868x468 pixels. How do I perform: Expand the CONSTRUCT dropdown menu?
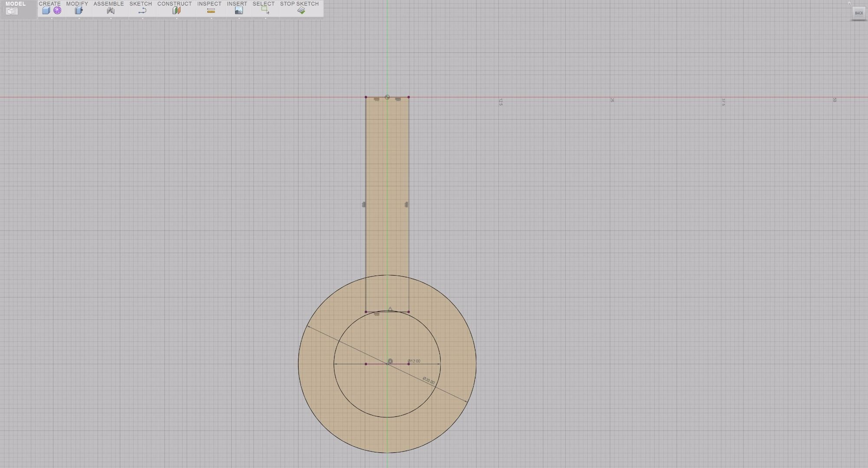click(x=174, y=3)
